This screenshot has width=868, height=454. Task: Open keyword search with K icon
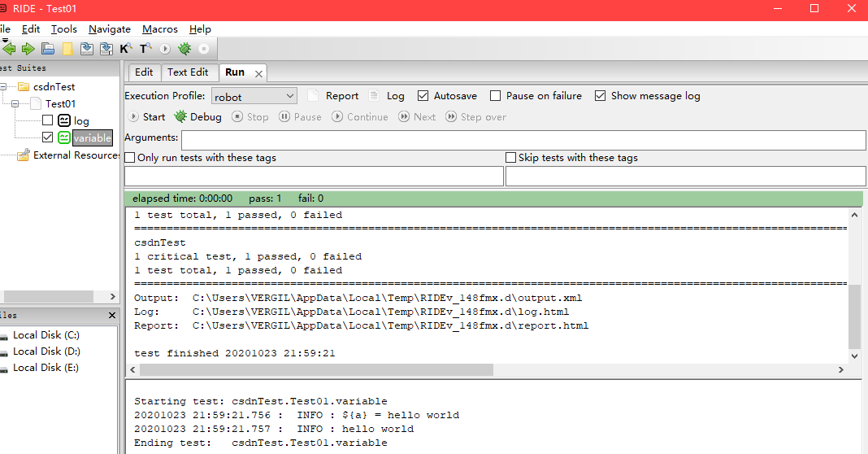click(126, 49)
